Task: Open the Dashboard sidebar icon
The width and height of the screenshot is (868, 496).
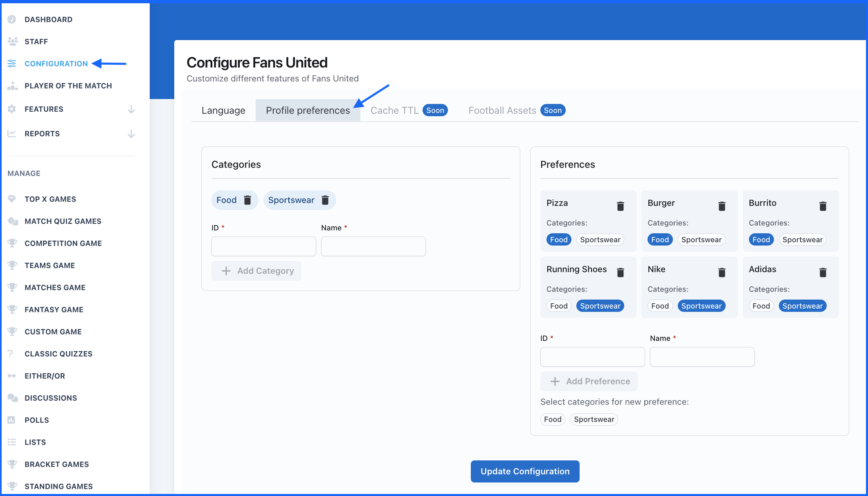Action: (12, 19)
